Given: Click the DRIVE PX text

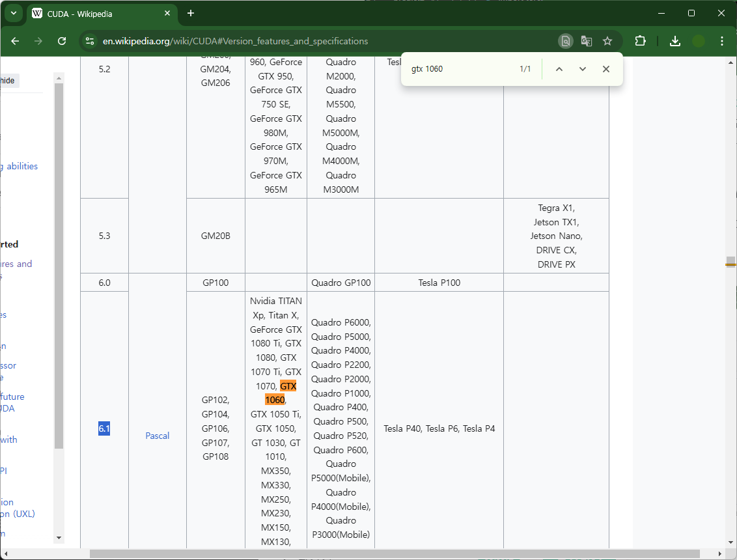Looking at the screenshot, I should coord(557,264).
